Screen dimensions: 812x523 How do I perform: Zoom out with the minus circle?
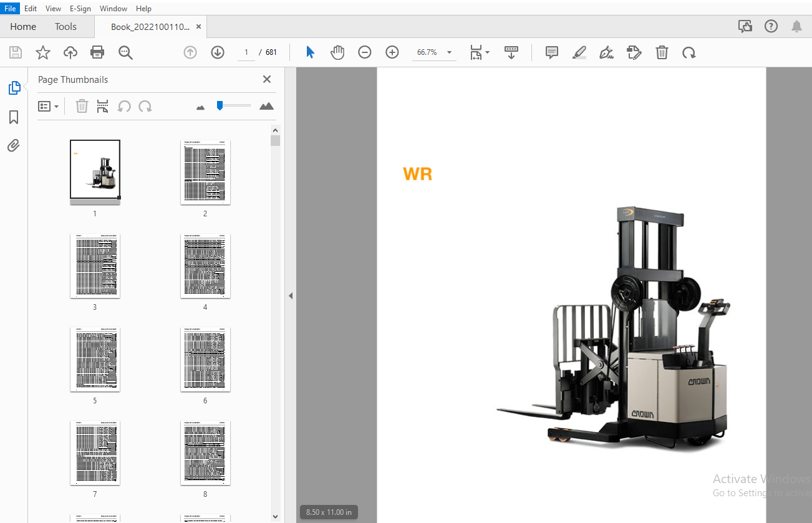click(365, 52)
